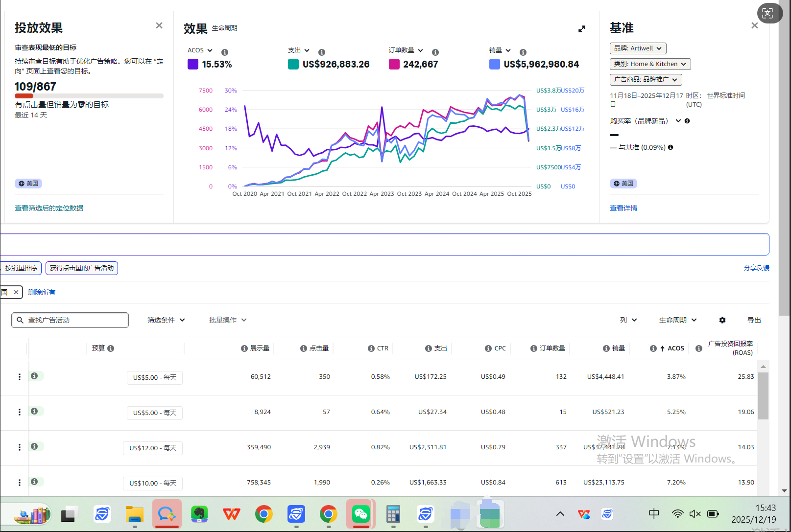Remove the country filter tag
The image size is (791, 532).
(x=16, y=292)
